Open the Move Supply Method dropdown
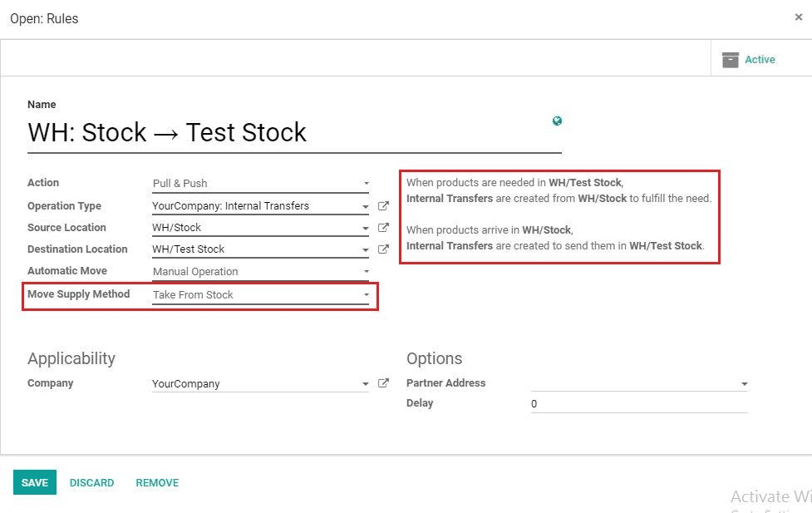The width and height of the screenshot is (812, 513). click(260, 295)
